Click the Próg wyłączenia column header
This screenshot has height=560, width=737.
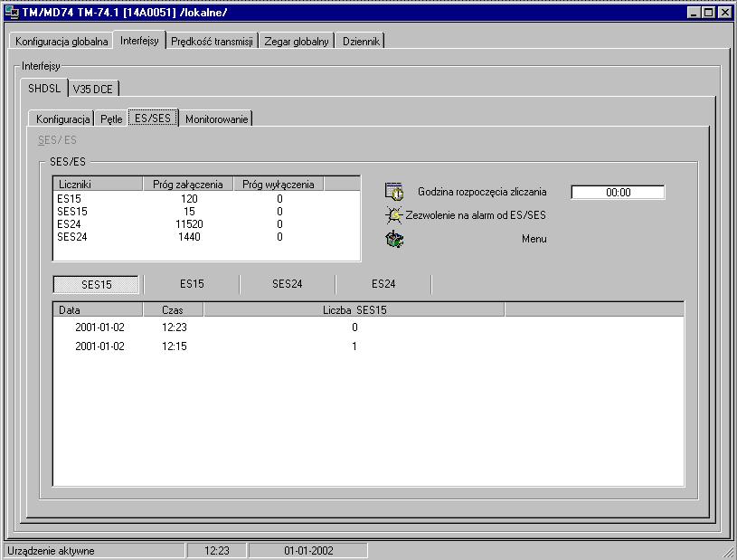click(x=279, y=185)
